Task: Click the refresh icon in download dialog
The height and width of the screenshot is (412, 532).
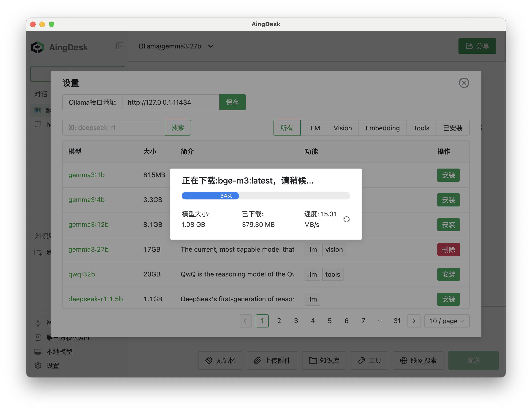Action: coord(346,219)
